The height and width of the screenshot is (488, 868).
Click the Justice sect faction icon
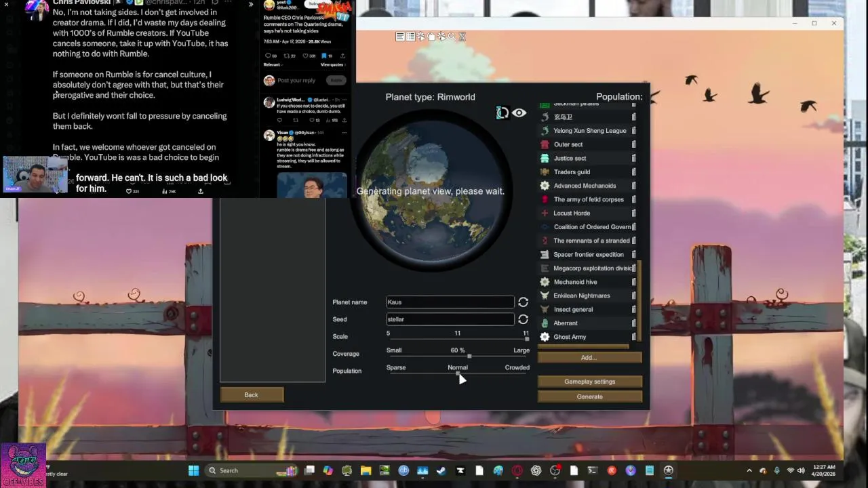point(545,159)
